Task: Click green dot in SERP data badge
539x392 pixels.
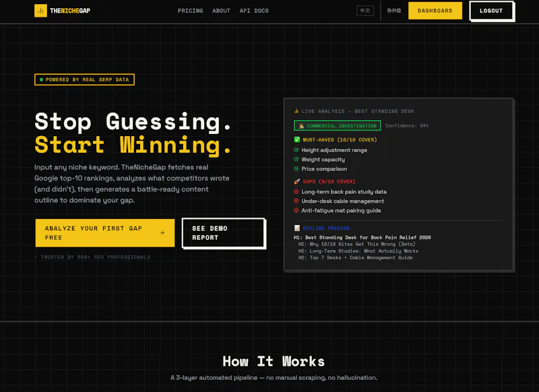Action: pyautogui.click(x=41, y=79)
